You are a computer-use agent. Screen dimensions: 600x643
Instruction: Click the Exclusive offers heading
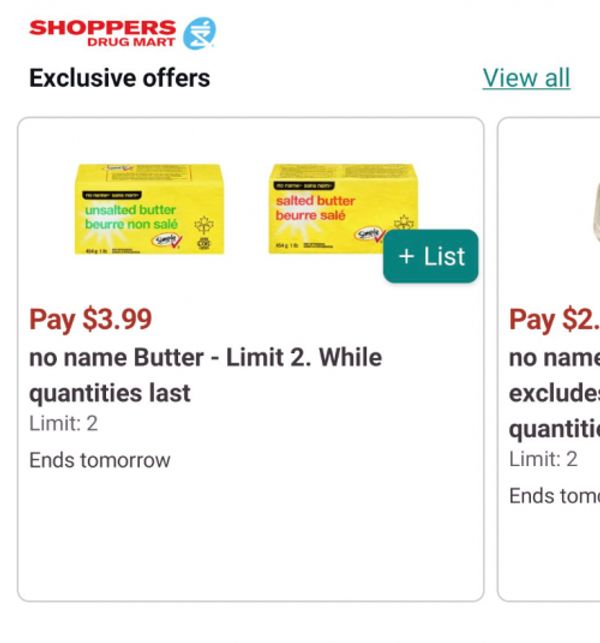click(119, 78)
